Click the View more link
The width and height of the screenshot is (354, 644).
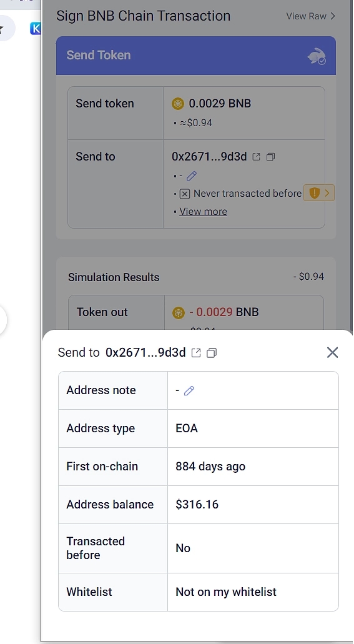tap(204, 212)
